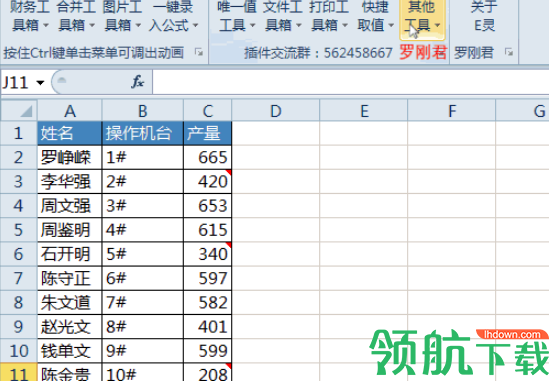Select column B header
The image size is (549, 382).
click(143, 111)
